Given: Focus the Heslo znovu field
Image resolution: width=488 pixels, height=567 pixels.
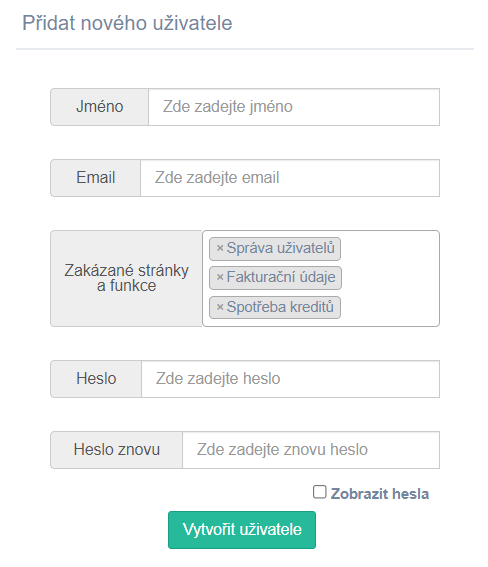Looking at the screenshot, I should point(311,450).
